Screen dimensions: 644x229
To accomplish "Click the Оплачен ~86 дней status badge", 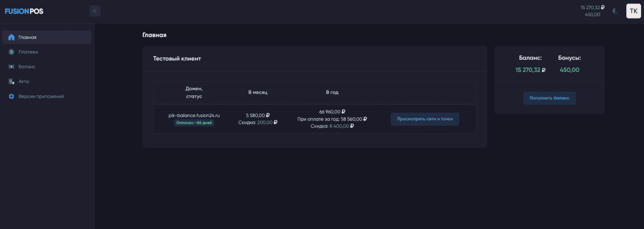I will click(194, 123).
